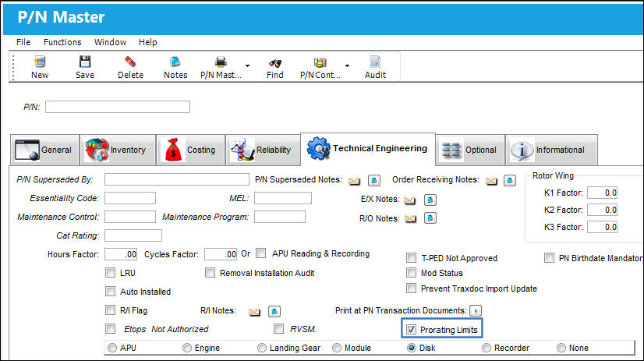Open R/I Notes envelope icon
Image resolution: width=644 pixels, height=361 pixels.
(x=254, y=312)
